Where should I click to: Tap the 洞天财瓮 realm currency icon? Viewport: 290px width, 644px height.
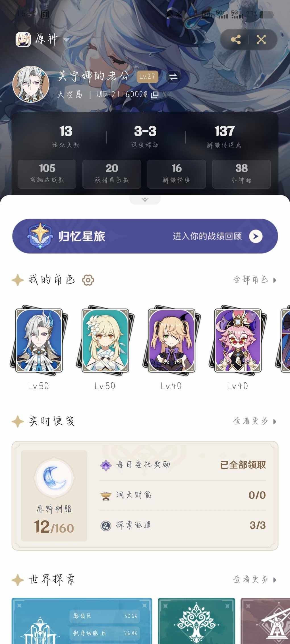coord(106,495)
